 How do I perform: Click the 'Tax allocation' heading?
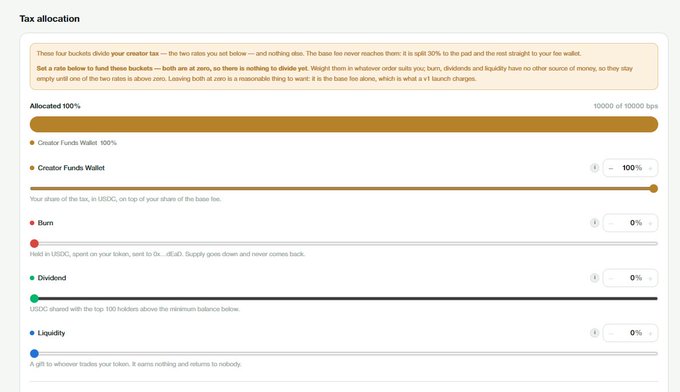click(x=49, y=19)
